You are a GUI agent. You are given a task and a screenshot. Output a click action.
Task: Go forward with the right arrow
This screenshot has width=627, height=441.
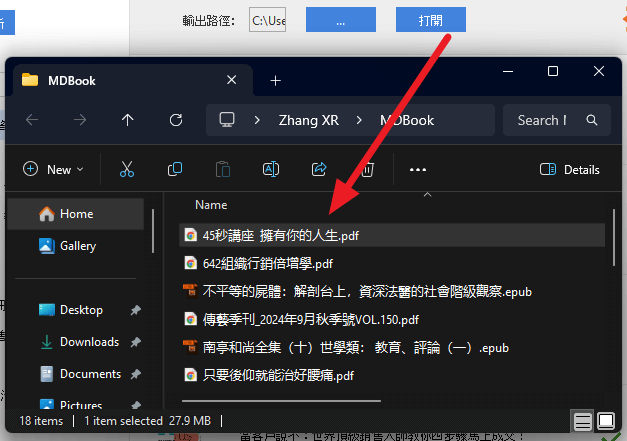80,120
